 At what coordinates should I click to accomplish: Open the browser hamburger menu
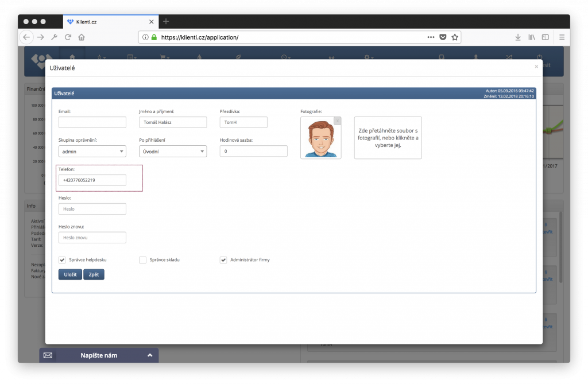point(562,37)
